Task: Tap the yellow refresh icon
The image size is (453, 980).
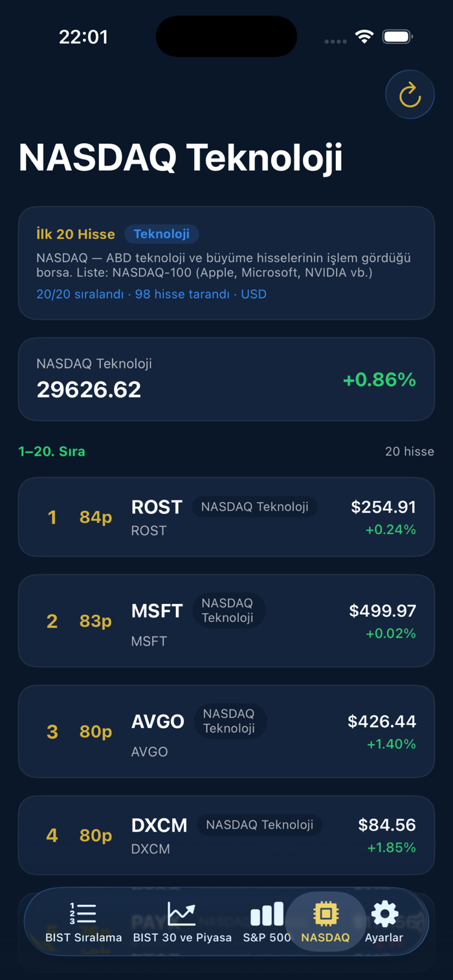Action: [x=410, y=95]
